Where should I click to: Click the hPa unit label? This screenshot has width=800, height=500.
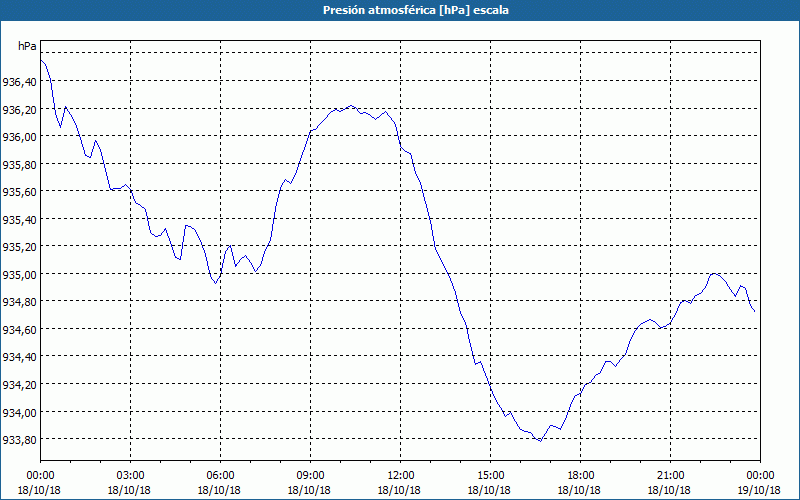pos(27,46)
